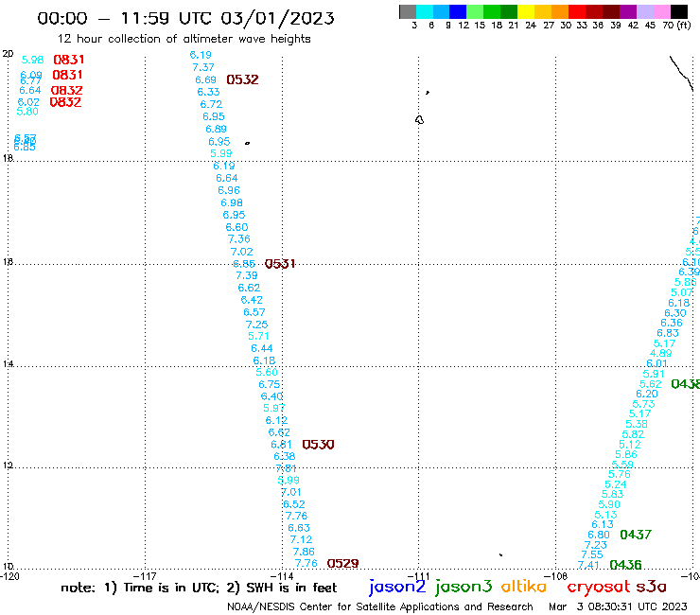Click the timestamp 0532 on the track
The width and height of the screenshot is (700, 615).
[x=242, y=79]
